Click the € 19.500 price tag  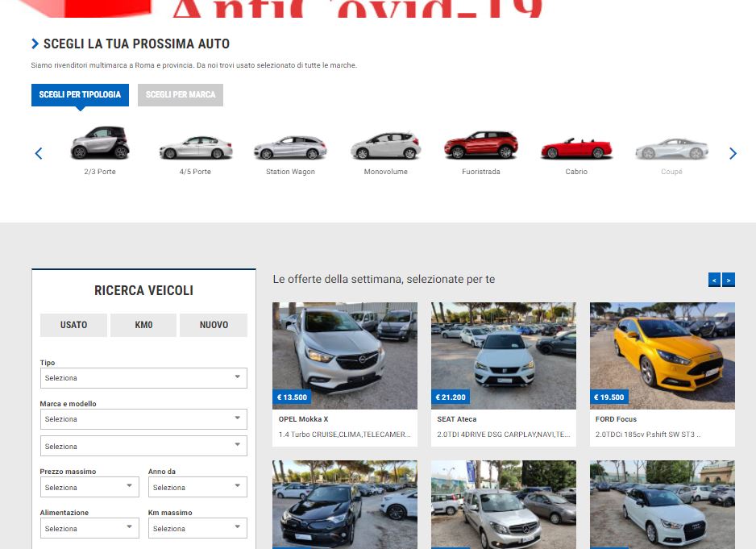tap(609, 397)
